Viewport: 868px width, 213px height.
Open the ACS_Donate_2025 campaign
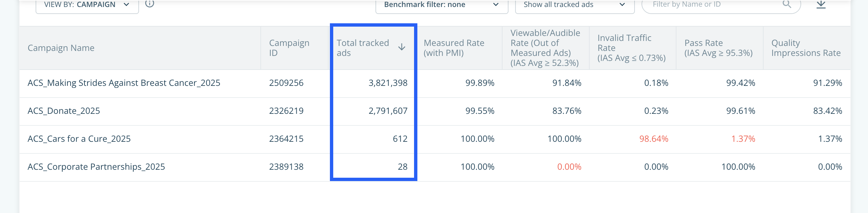click(64, 111)
